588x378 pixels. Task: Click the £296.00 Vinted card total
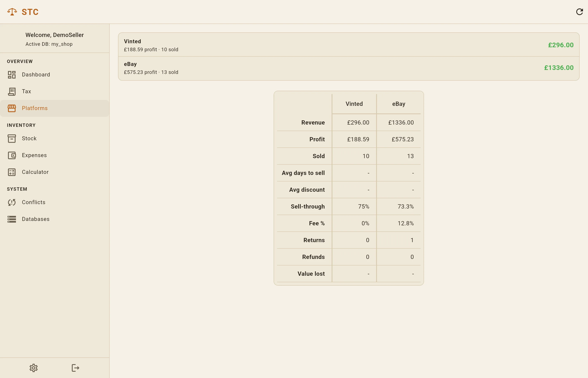(561, 45)
